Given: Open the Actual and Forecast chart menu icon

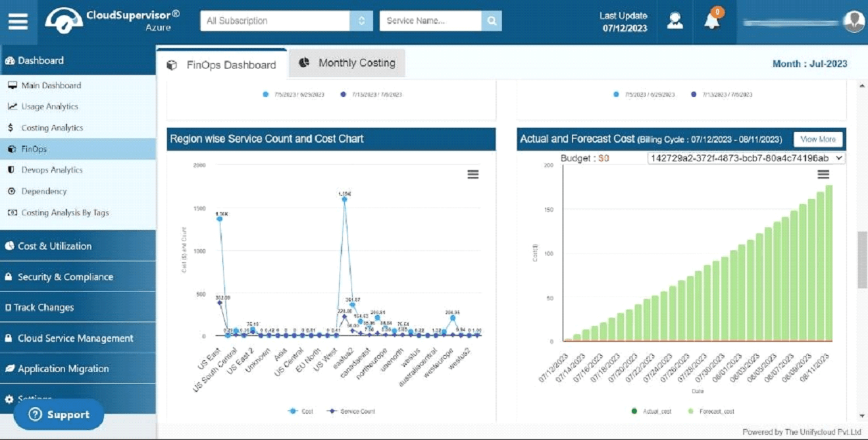Looking at the screenshot, I should tap(823, 175).
